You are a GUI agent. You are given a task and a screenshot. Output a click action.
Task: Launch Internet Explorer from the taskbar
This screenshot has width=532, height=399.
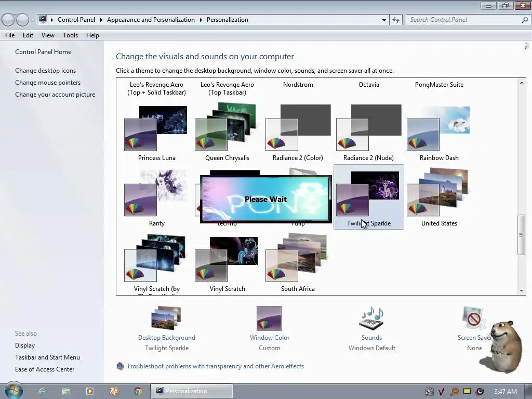coord(42,391)
